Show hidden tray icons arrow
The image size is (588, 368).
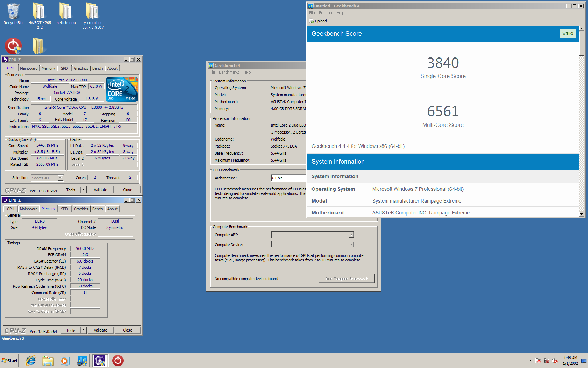(x=530, y=360)
